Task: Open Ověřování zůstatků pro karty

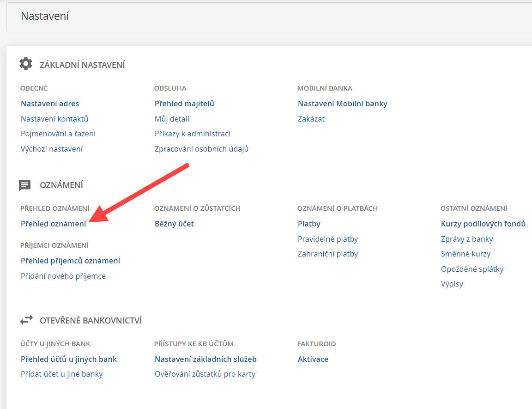Action: pyautogui.click(x=205, y=374)
